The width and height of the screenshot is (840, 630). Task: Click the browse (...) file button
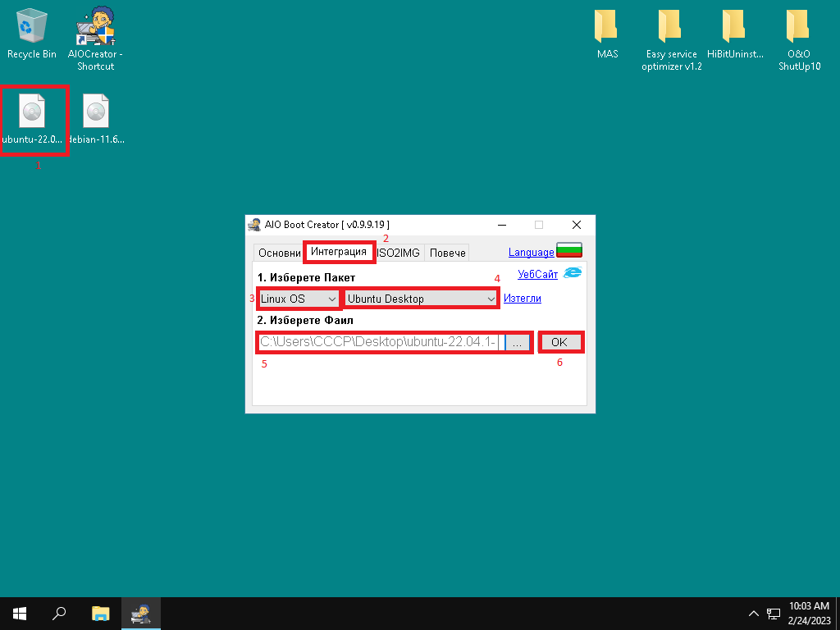click(517, 342)
